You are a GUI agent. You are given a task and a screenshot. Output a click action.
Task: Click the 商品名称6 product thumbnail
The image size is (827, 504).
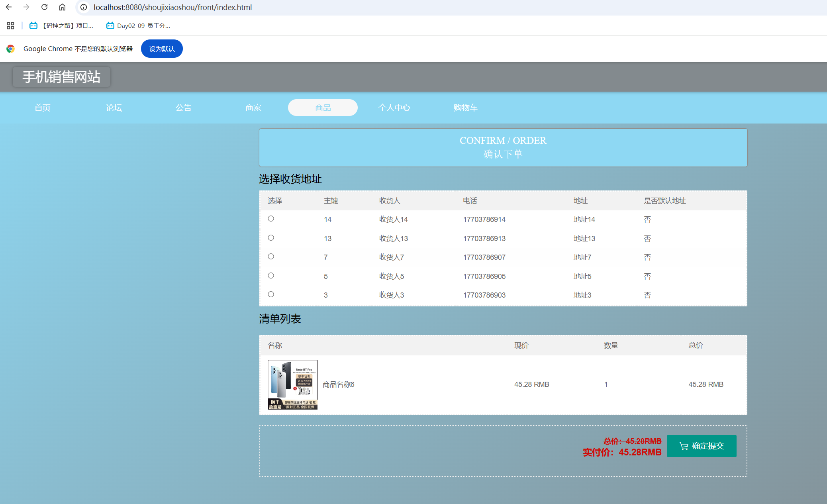[x=292, y=384]
